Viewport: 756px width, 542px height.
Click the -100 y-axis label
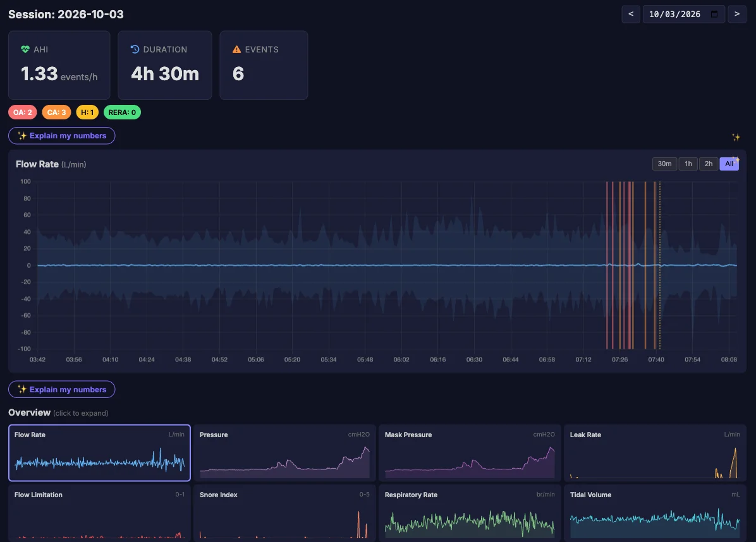coord(24,349)
